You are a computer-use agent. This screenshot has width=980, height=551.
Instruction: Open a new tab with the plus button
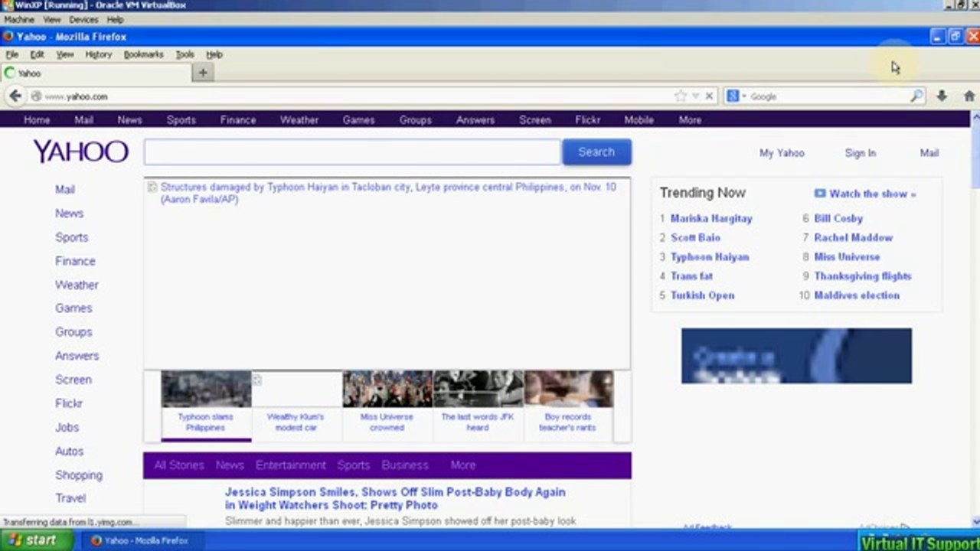click(203, 73)
